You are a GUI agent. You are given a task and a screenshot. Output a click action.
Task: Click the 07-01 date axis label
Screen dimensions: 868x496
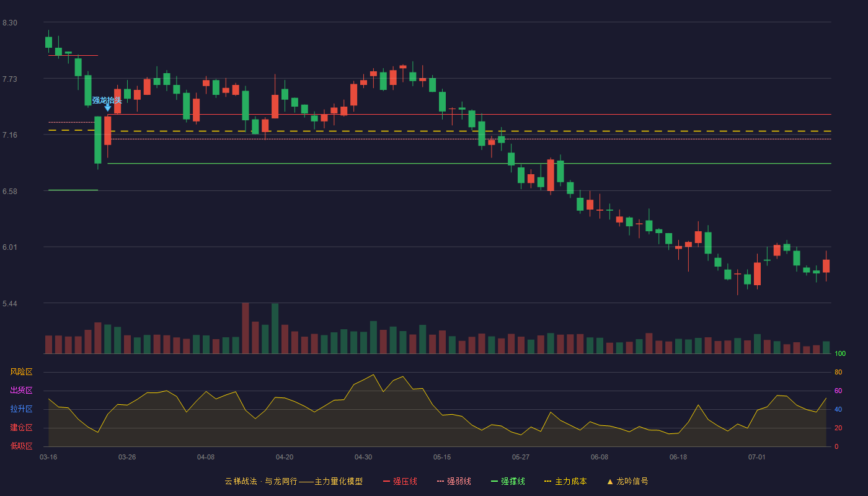[x=757, y=457]
